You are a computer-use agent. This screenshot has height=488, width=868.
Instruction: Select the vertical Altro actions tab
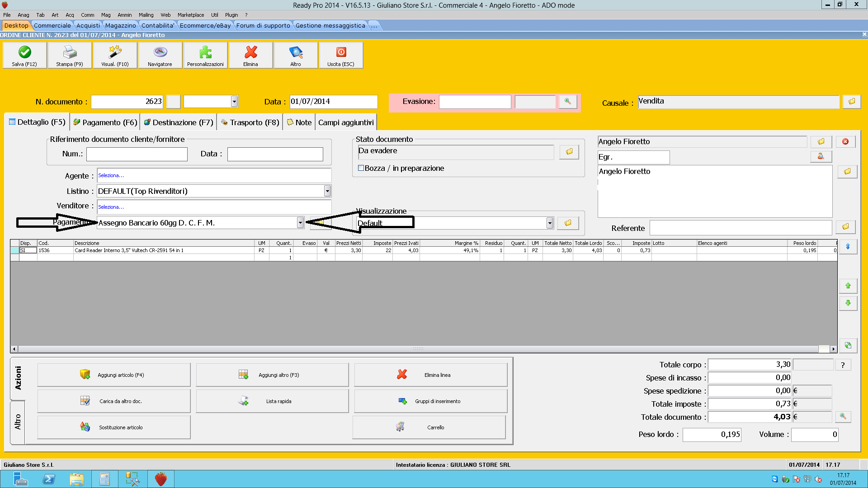[x=18, y=422]
